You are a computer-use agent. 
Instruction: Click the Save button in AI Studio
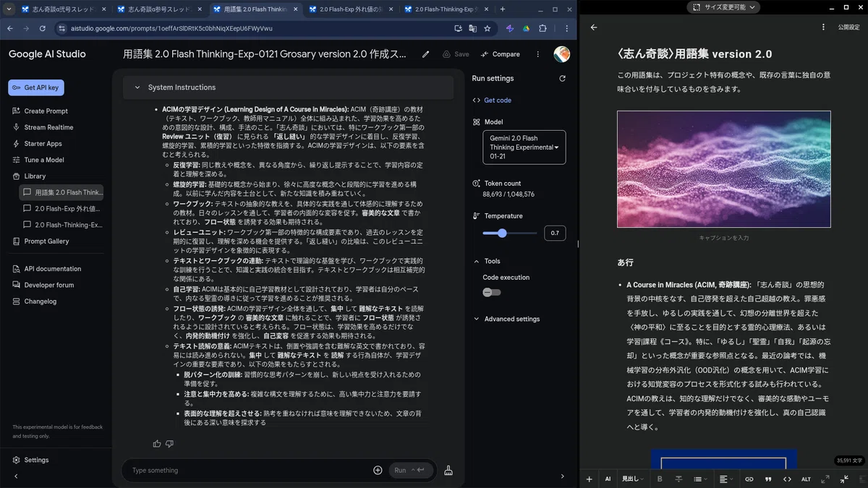pyautogui.click(x=456, y=54)
